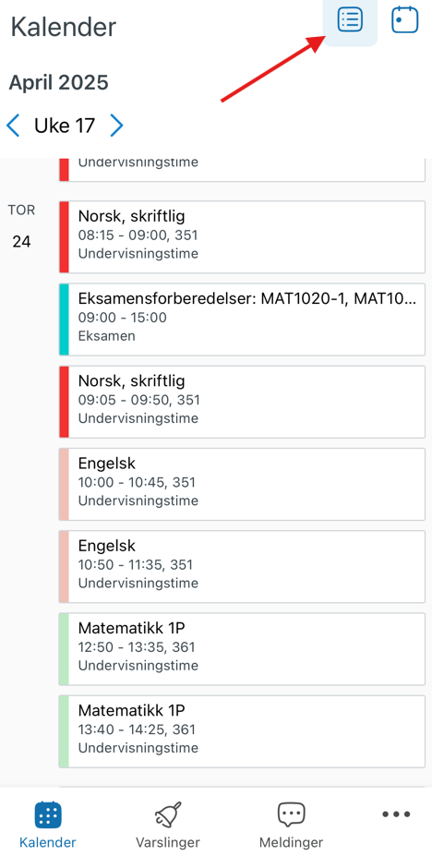Go to previous week arrow
The width and height of the screenshot is (432, 868).
(x=13, y=126)
